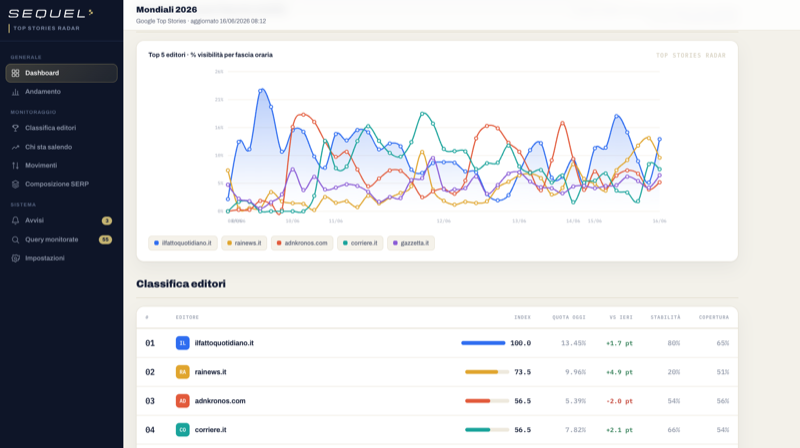Click the Dashboard grid icon

(x=15, y=73)
